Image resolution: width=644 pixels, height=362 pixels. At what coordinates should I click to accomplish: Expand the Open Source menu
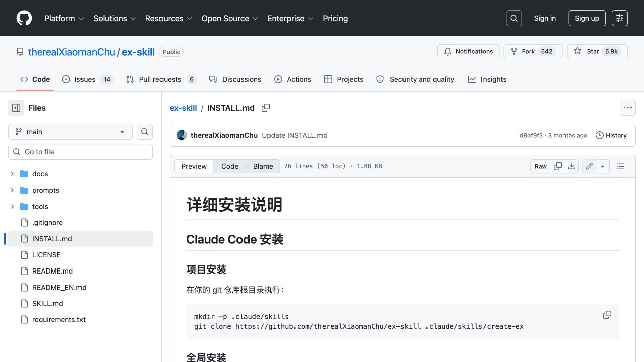pyautogui.click(x=230, y=18)
